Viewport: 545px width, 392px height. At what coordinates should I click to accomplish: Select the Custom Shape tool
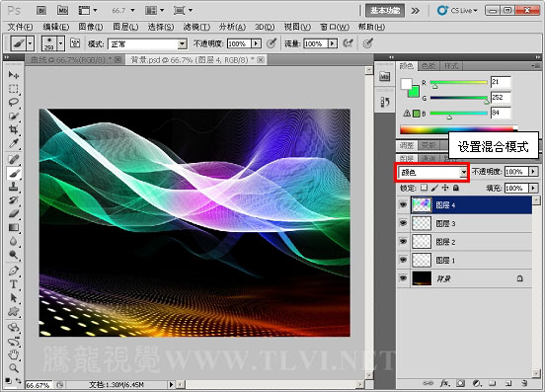[x=14, y=312]
